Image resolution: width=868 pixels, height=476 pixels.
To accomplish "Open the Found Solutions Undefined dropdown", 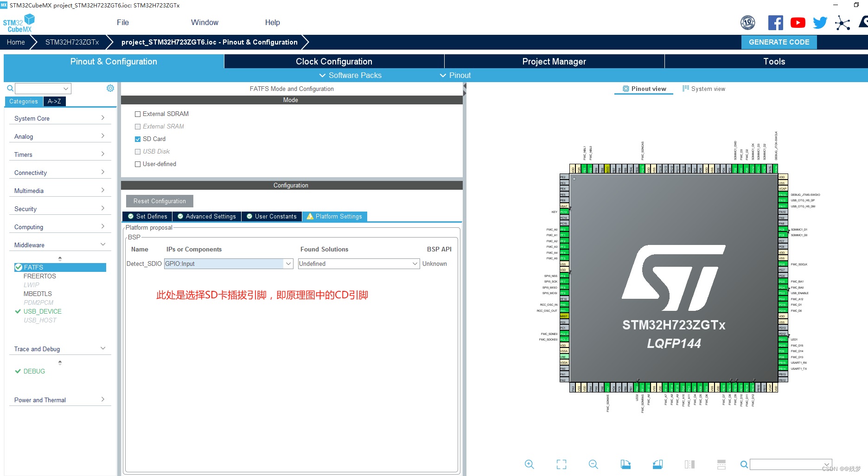I will (359, 264).
